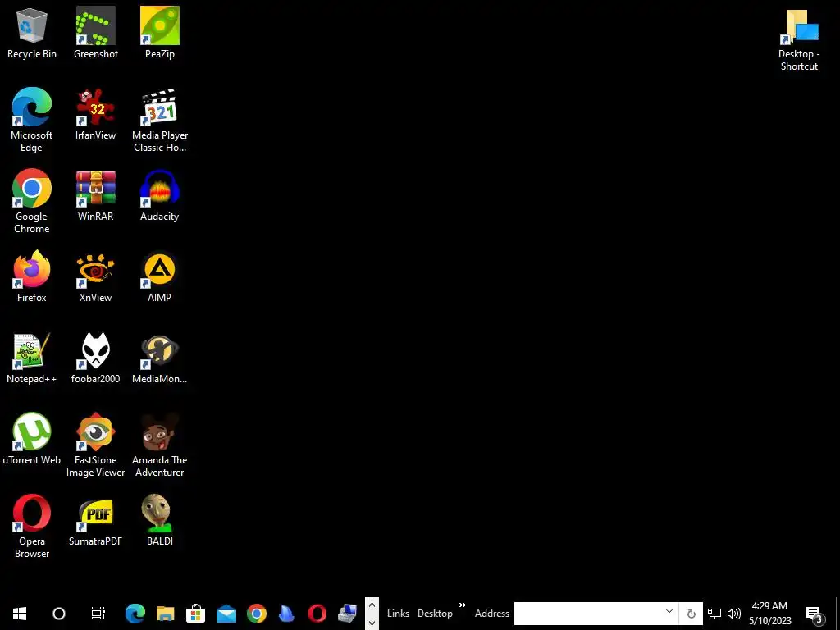
Task: Open Microsoft Store from taskbar
Action: coord(195,614)
